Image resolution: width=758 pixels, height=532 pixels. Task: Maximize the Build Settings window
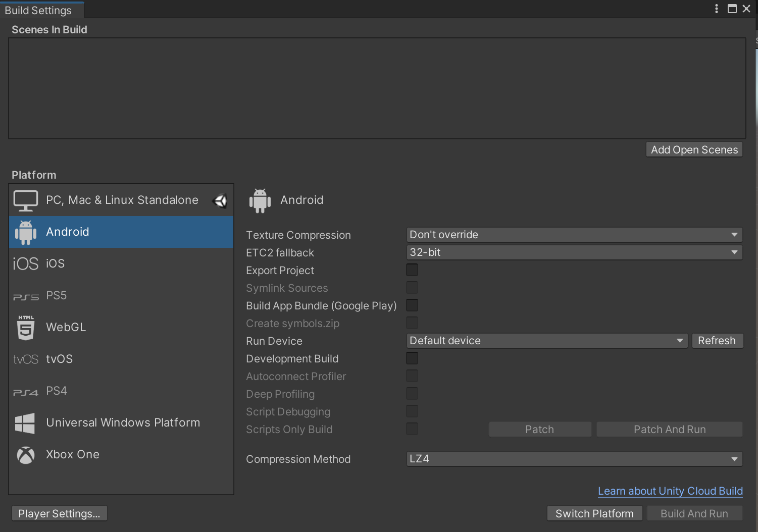point(732,9)
